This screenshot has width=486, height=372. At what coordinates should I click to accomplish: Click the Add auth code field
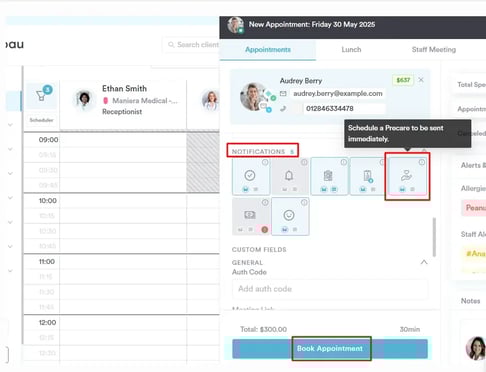click(330, 289)
